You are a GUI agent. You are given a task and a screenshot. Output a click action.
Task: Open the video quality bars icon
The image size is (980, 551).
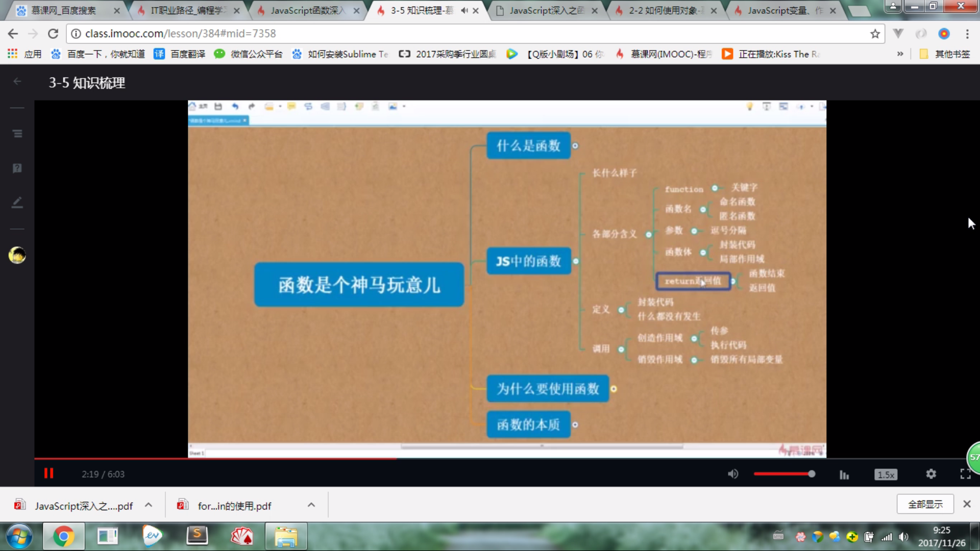point(844,474)
